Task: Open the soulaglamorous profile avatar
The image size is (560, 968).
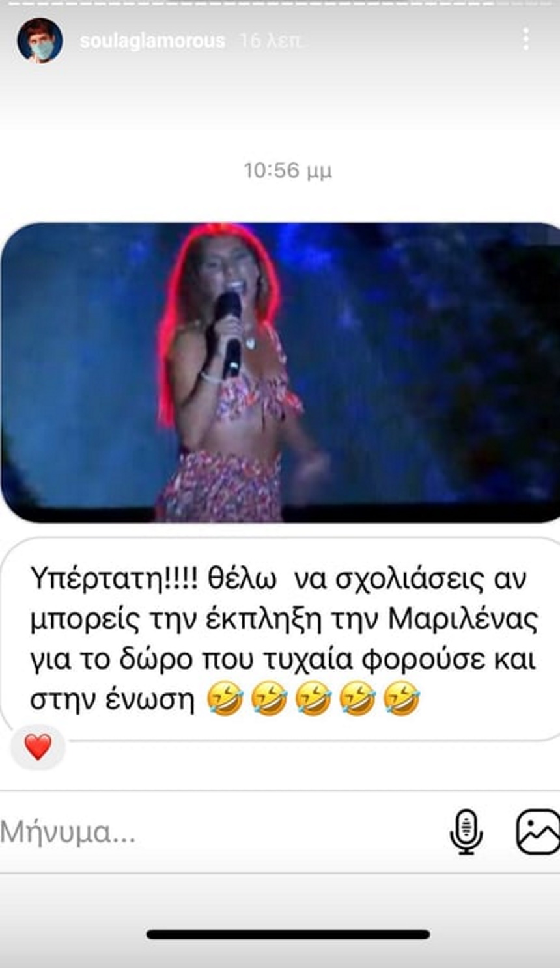Action: 40,40
